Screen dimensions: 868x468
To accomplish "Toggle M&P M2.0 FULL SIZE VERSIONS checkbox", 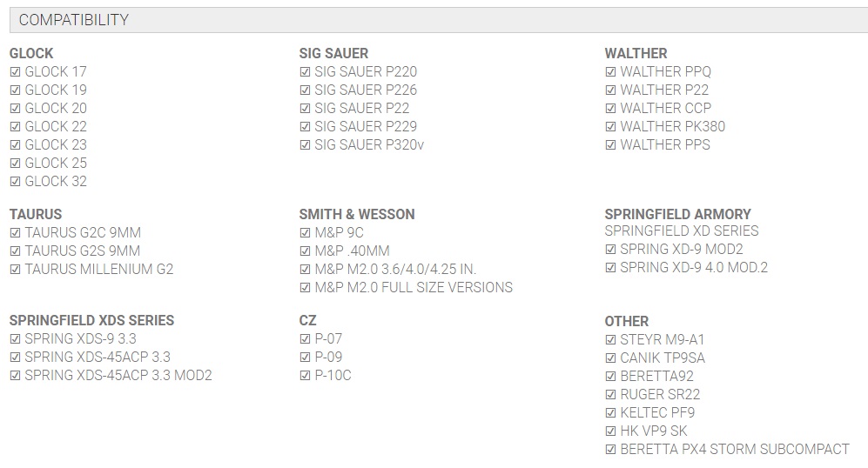I will [305, 288].
